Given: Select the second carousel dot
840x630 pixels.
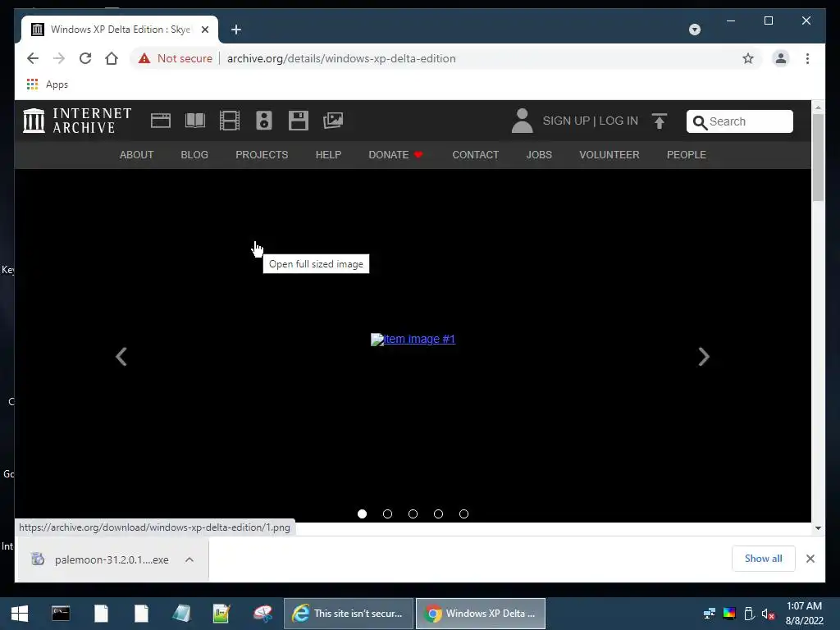Looking at the screenshot, I should tap(387, 514).
